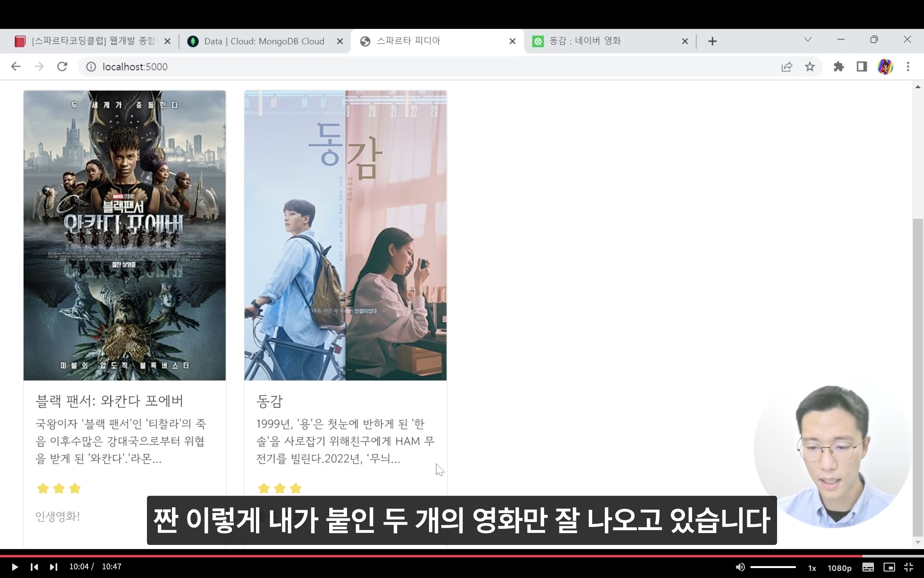Click the scrollbar up arrow
The width and height of the screenshot is (924, 578).
[x=918, y=87]
